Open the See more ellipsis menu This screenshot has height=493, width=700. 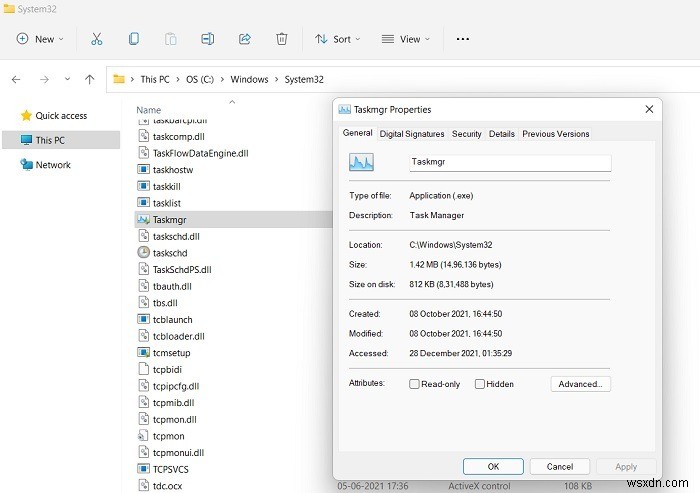(x=463, y=39)
